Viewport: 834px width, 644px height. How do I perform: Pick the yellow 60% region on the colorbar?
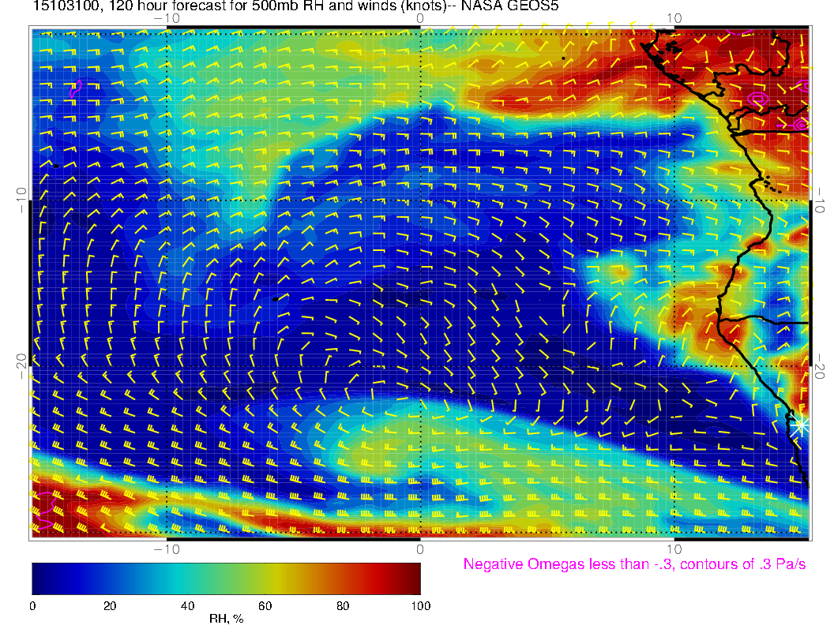265,578
